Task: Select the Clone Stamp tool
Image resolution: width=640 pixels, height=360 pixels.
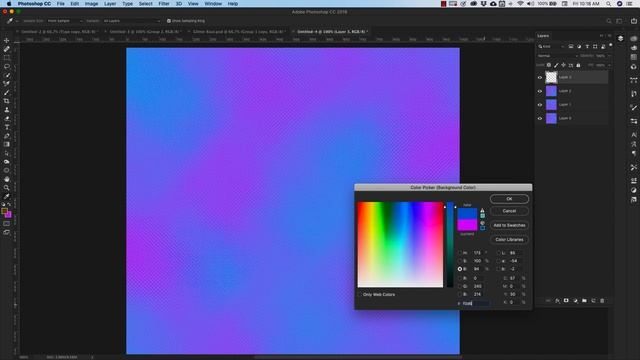Action: [x=7, y=110]
